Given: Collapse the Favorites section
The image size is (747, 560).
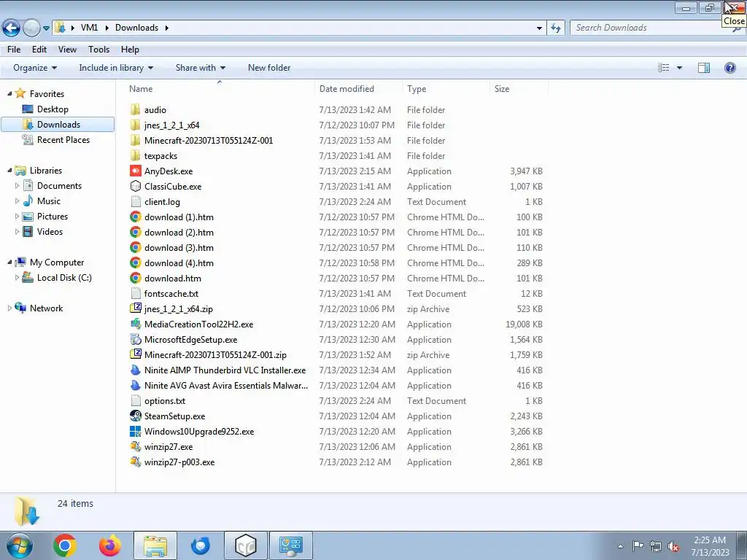Looking at the screenshot, I should click(9, 94).
